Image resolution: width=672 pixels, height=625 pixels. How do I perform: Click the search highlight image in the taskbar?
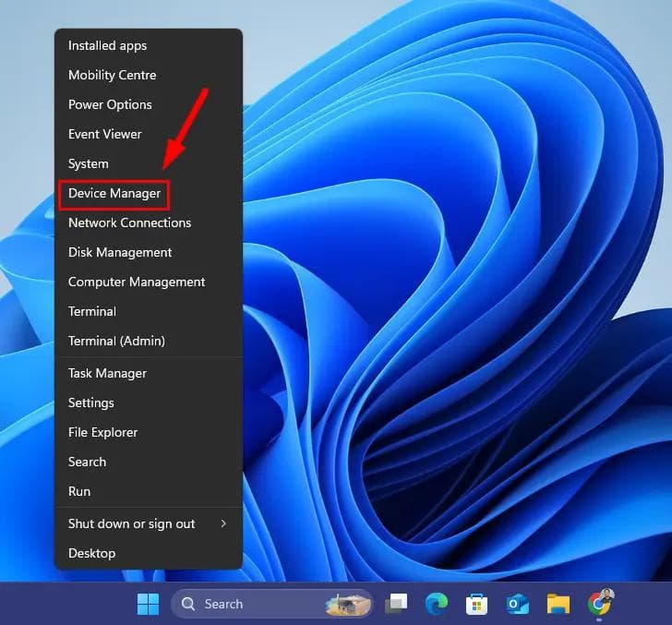(348, 605)
